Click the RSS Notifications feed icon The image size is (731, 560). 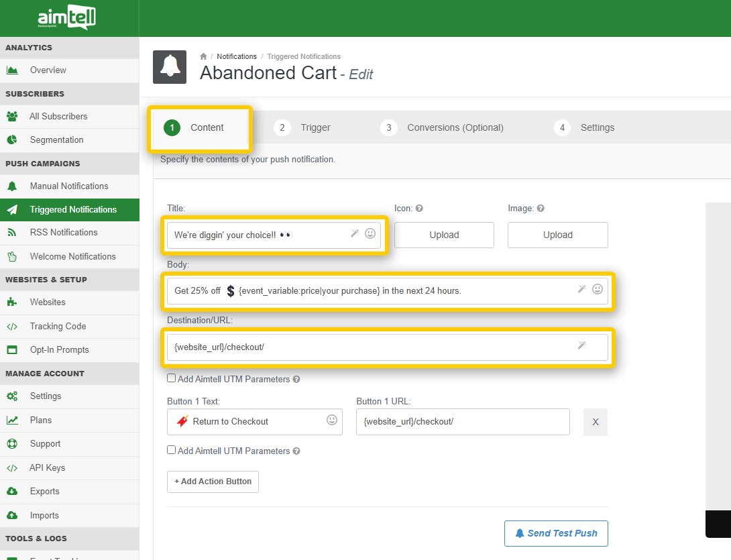[12, 232]
